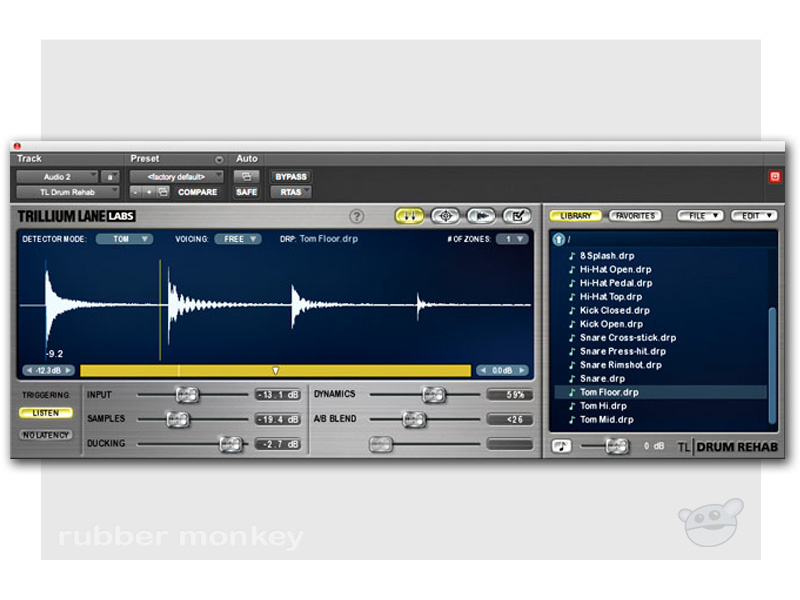
Task: Decrease the -12.3 dB value with left arrow
Action: pyautogui.click(x=29, y=370)
